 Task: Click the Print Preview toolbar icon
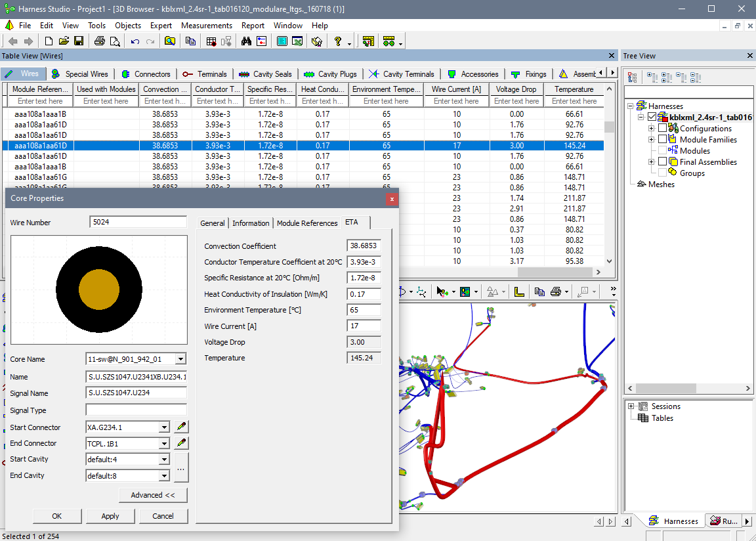[115, 41]
